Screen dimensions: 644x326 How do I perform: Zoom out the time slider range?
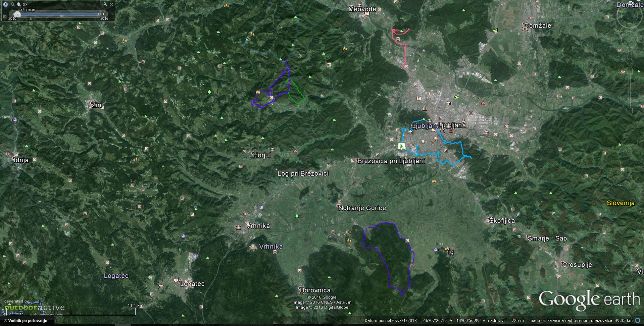[12, 4]
